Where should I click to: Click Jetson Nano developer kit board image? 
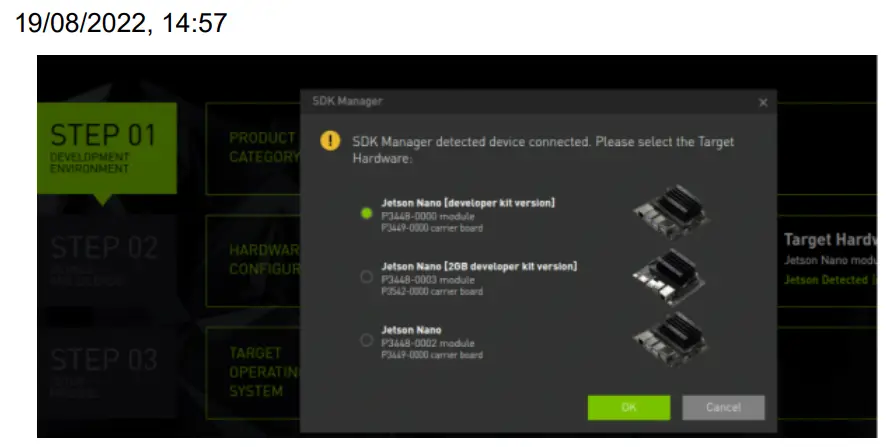[671, 212]
